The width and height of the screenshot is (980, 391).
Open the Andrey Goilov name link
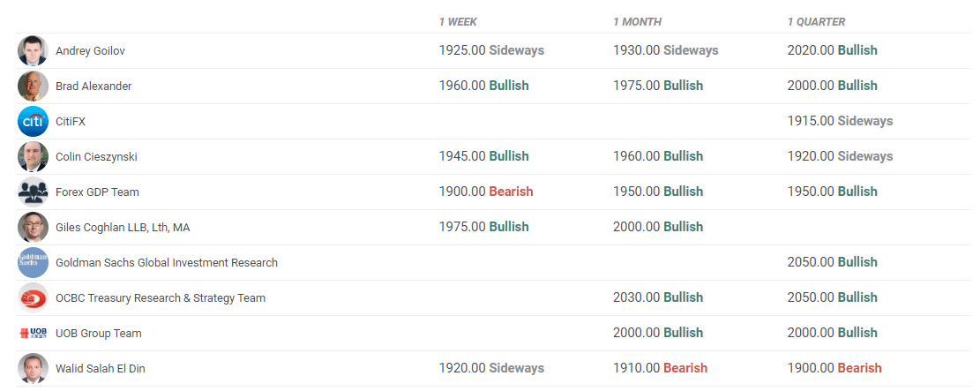click(x=90, y=51)
